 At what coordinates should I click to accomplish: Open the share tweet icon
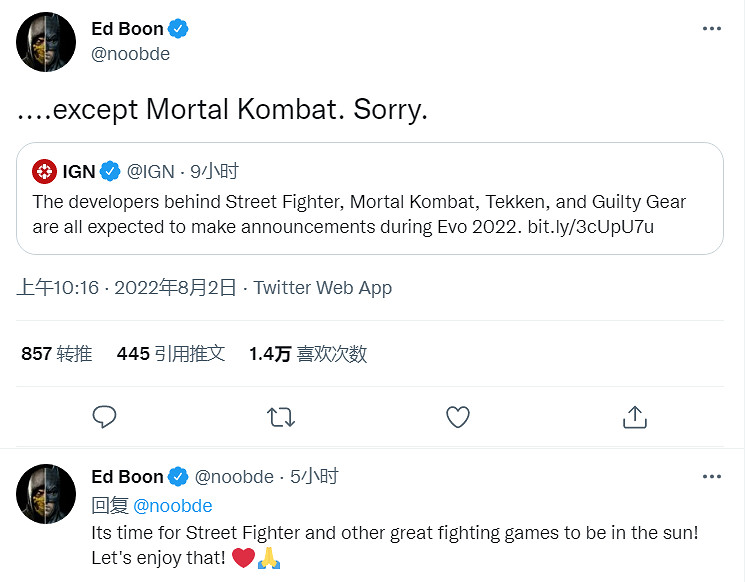[635, 416]
